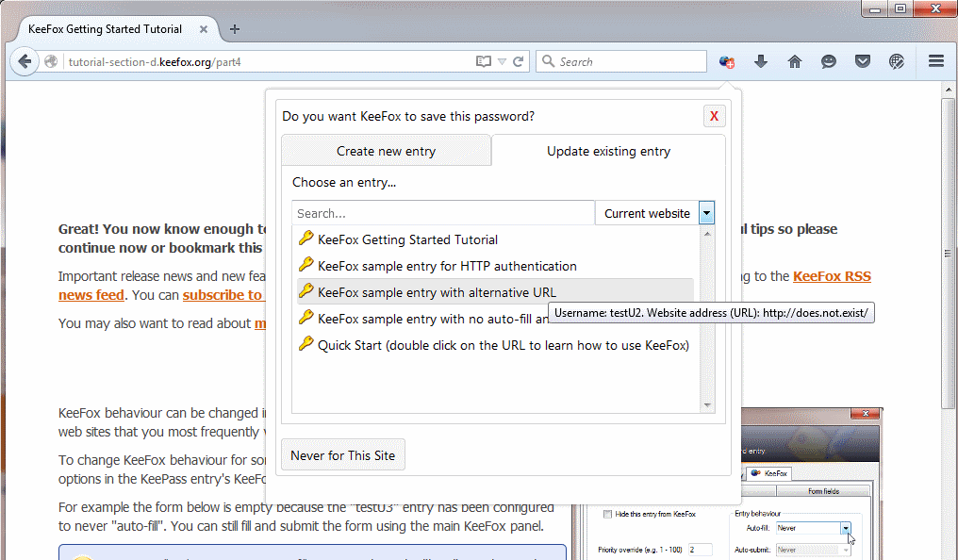Open the Firefox hamburger menu
The width and height of the screenshot is (958, 560).
pyautogui.click(x=936, y=61)
